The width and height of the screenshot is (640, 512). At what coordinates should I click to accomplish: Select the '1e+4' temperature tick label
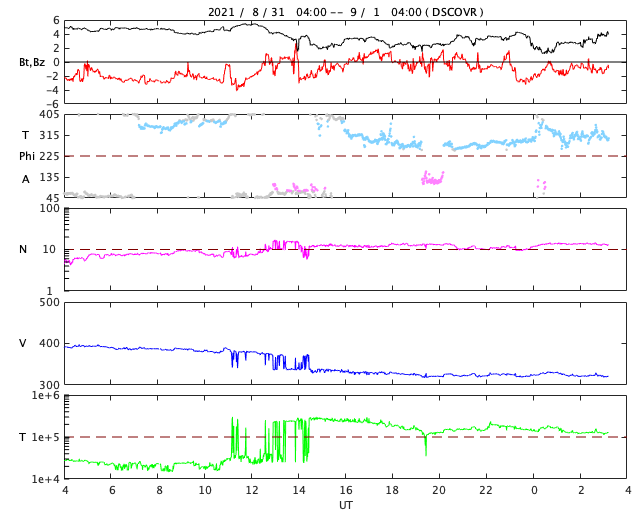click(46, 479)
